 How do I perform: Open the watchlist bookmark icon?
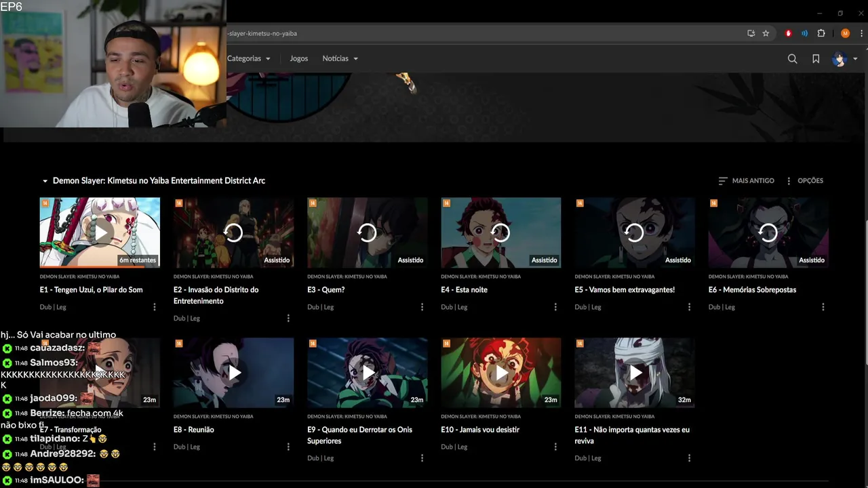click(816, 59)
